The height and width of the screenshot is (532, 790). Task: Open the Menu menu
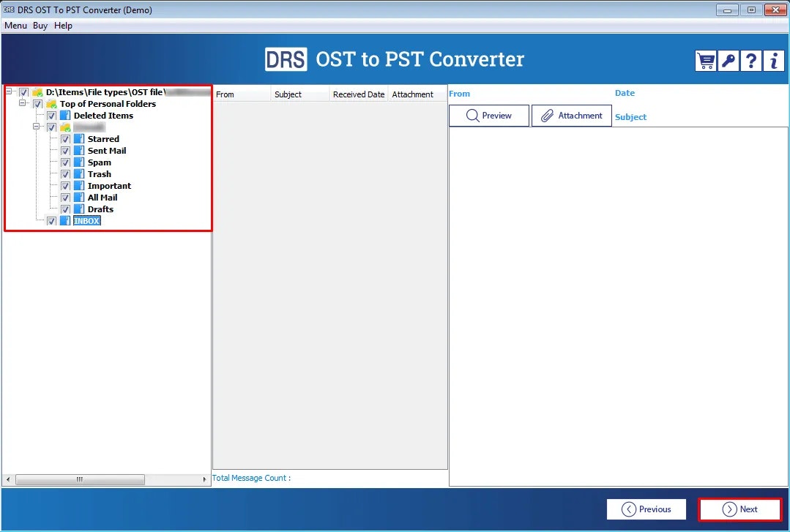click(15, 25)
